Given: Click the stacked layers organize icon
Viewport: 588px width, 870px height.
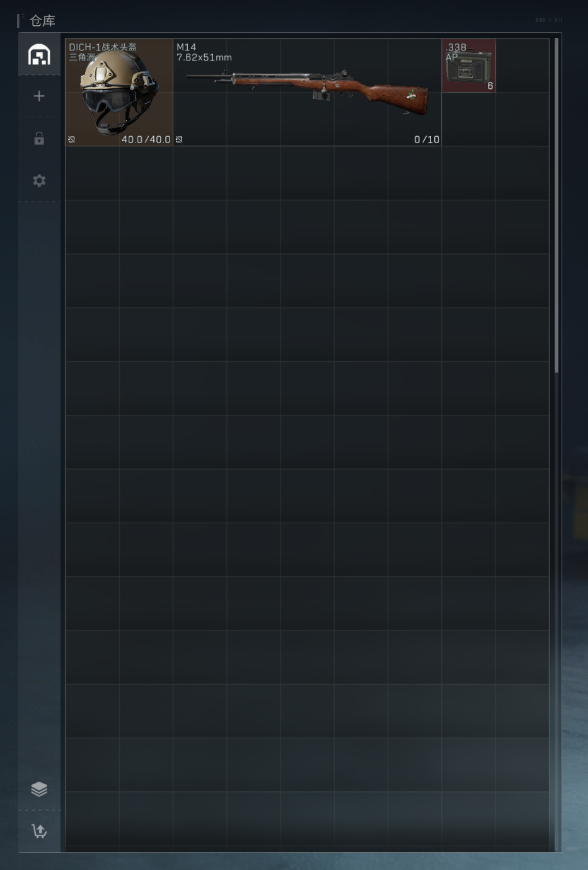Looking at the screenshot, I should (x=39, y=789).
